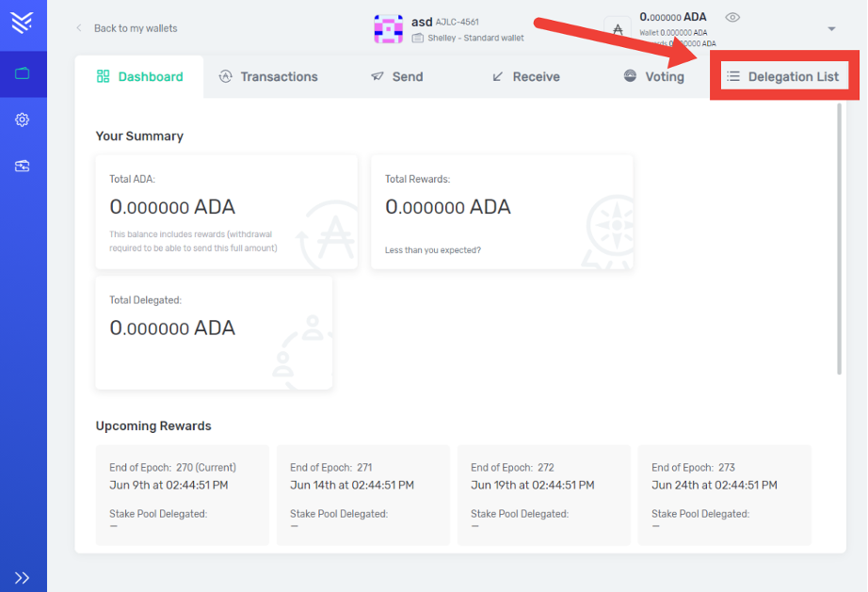Open the Delegation List tab

pos(783,76)
